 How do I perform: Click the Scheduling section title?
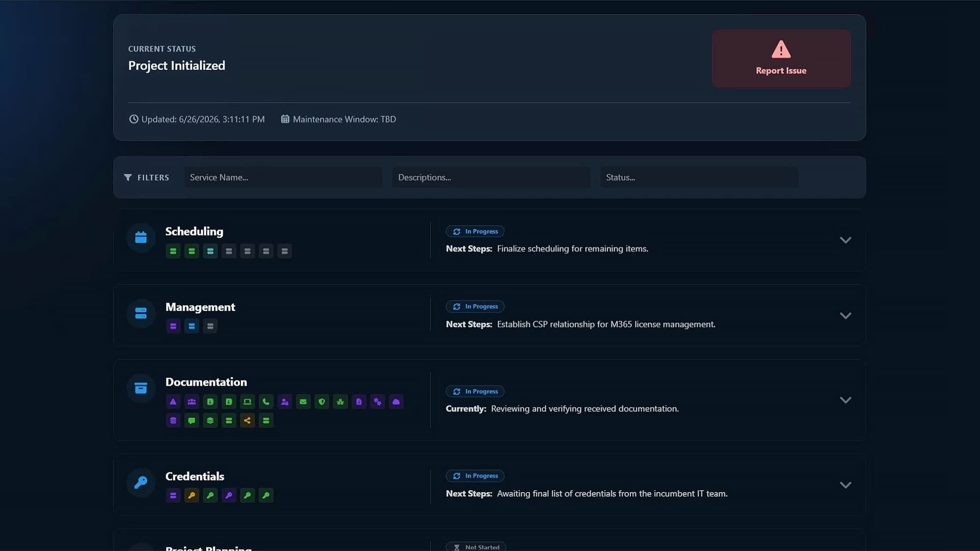194,232
